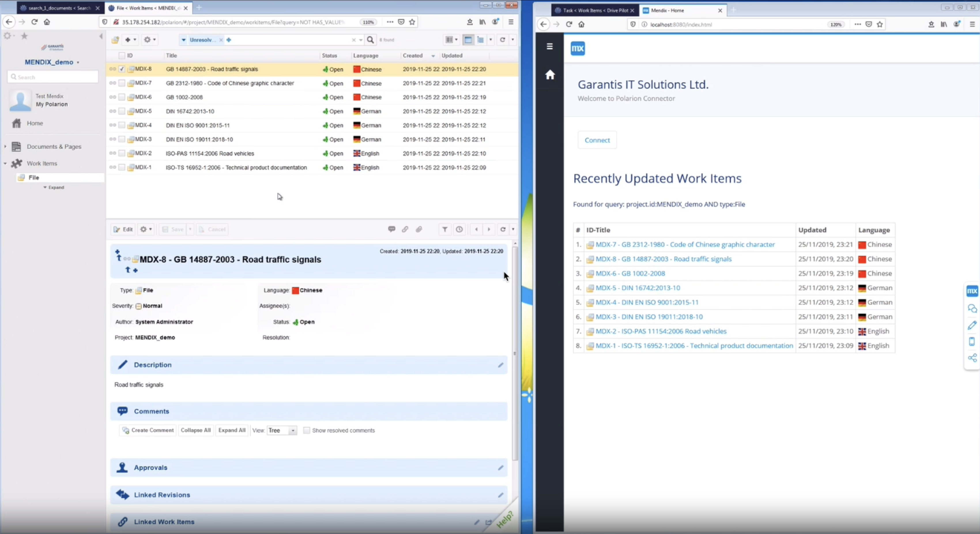Image resolution: width=980 pixels, height=534 pixels.
Task: Open MDX-7 GB 2312-1980 link in Mendix list
Action: click(x=685, y=244)
